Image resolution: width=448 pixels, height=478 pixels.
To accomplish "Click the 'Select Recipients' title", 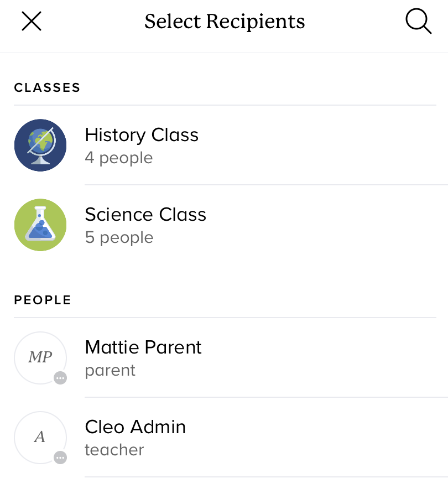I will click(x=225, y=22).
